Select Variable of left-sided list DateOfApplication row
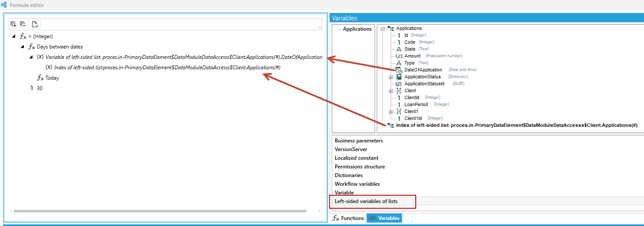This screenshot has height=226, width=644. [184, 57]
